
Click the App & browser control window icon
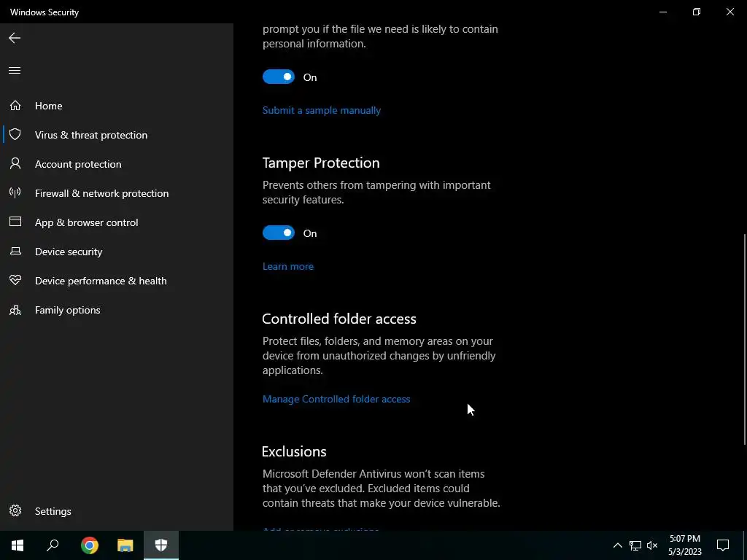tap(15, 222)
